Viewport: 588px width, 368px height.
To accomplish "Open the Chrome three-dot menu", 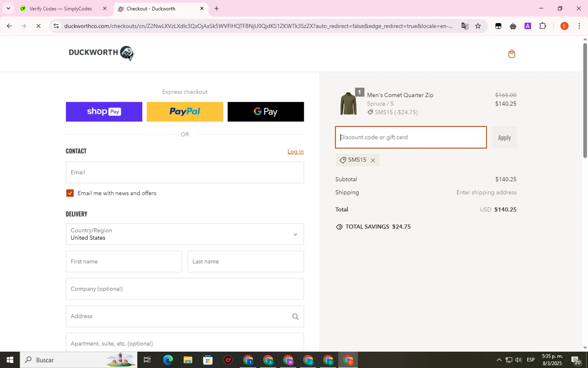I will (579, 26).
